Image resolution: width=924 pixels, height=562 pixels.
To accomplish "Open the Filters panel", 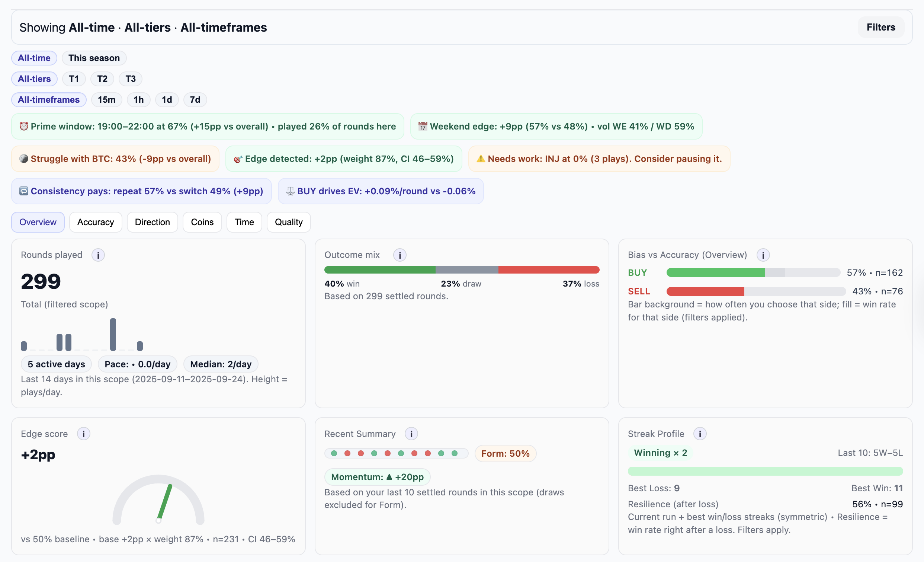I will 880,28.
